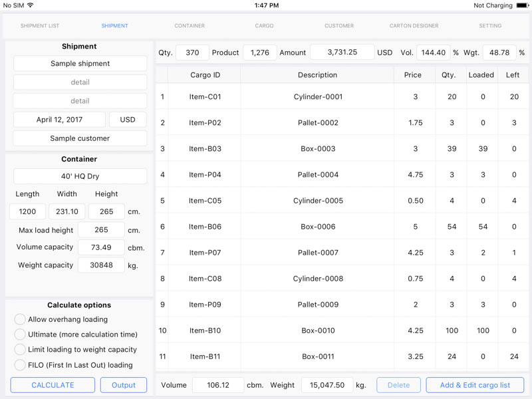Screen dimensions: 532x399
Task: Choose the Sample customer field
Action: (x=80, y=138)
